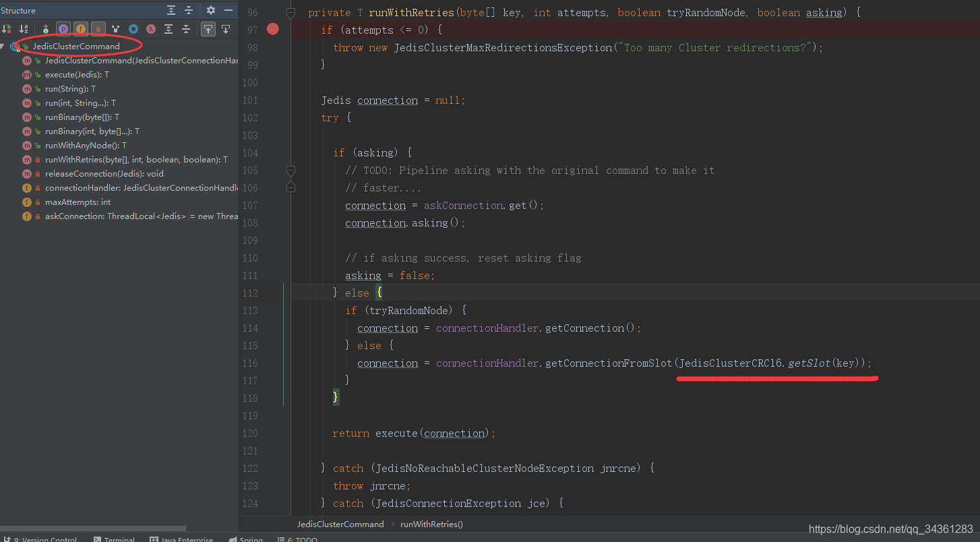The width and height of the screenshot is (980, 542).
Task: Select the JedisClusterCommand constructor entry
Action: coord(142,61)
